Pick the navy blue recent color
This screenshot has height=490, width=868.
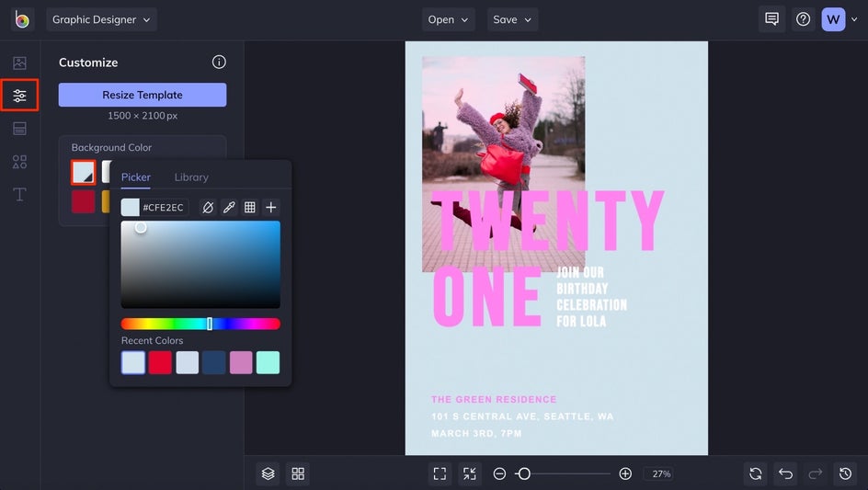pyautogui.click(x=213, y=362)
